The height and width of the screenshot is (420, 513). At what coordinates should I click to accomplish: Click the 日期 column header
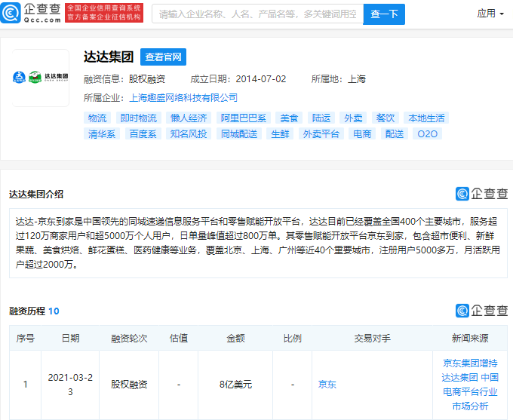click(70, 338)
